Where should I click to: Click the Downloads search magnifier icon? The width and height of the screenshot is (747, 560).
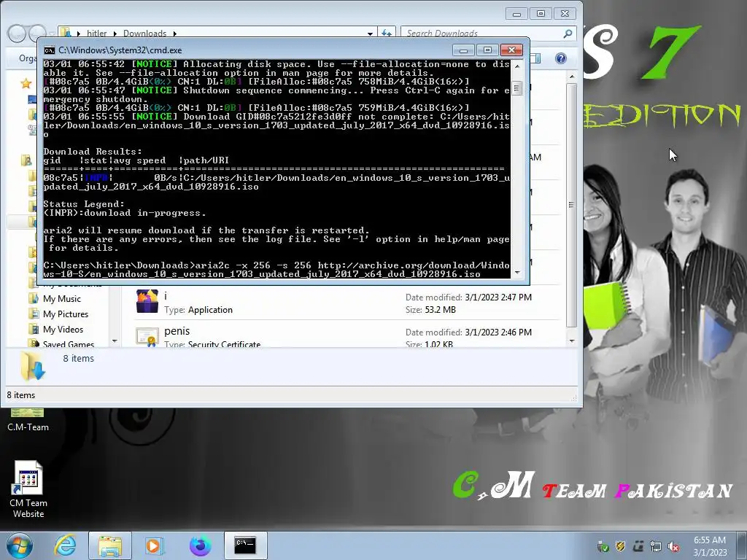point(568,34)
